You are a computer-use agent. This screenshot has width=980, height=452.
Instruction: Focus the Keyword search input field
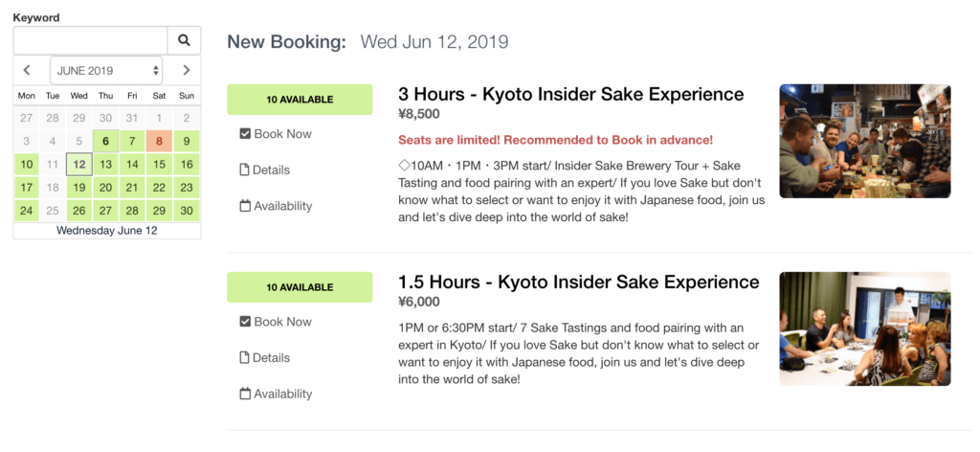(91, 40)
